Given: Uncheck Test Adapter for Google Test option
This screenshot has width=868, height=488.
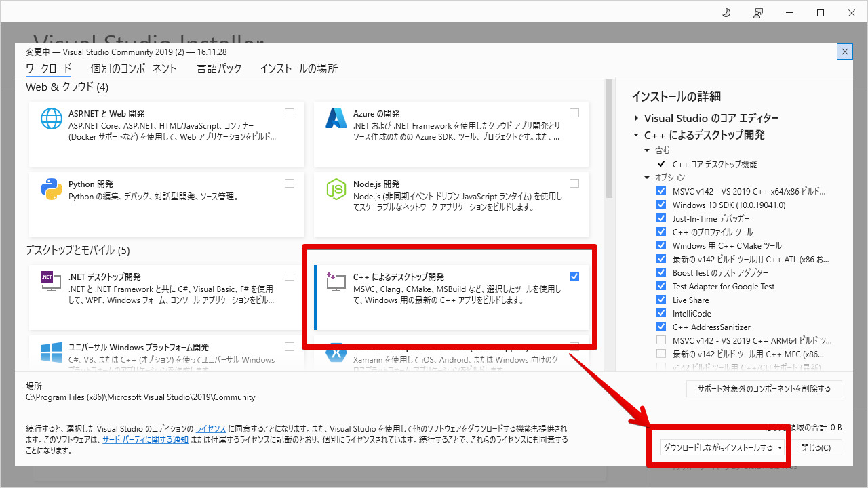Looking at the screenshot, I should 661,286.
